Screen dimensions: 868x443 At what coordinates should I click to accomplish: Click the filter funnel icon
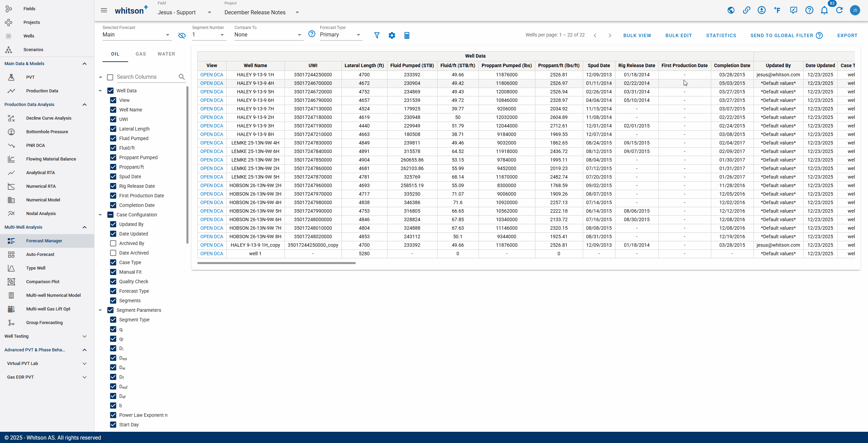pos(377,35)
